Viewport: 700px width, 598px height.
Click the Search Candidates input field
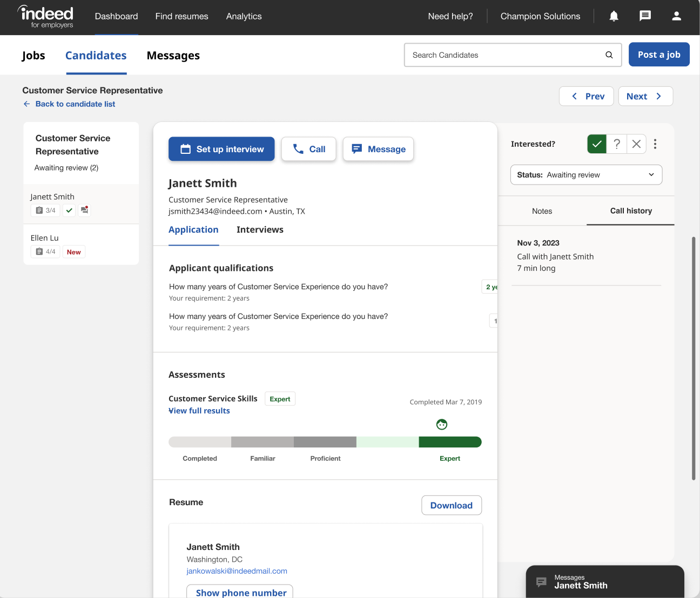click(x=502, y=55)
